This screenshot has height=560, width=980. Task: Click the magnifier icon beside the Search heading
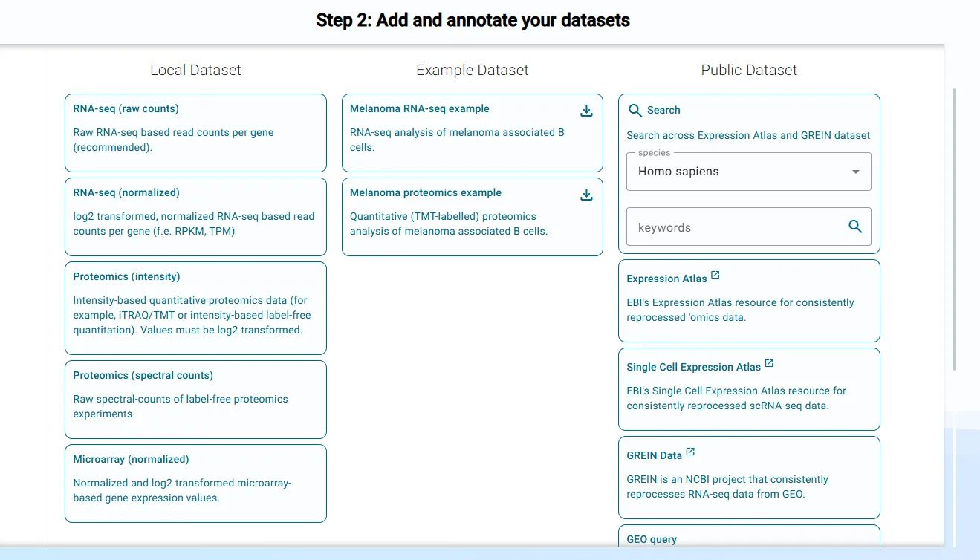(635, 110)
